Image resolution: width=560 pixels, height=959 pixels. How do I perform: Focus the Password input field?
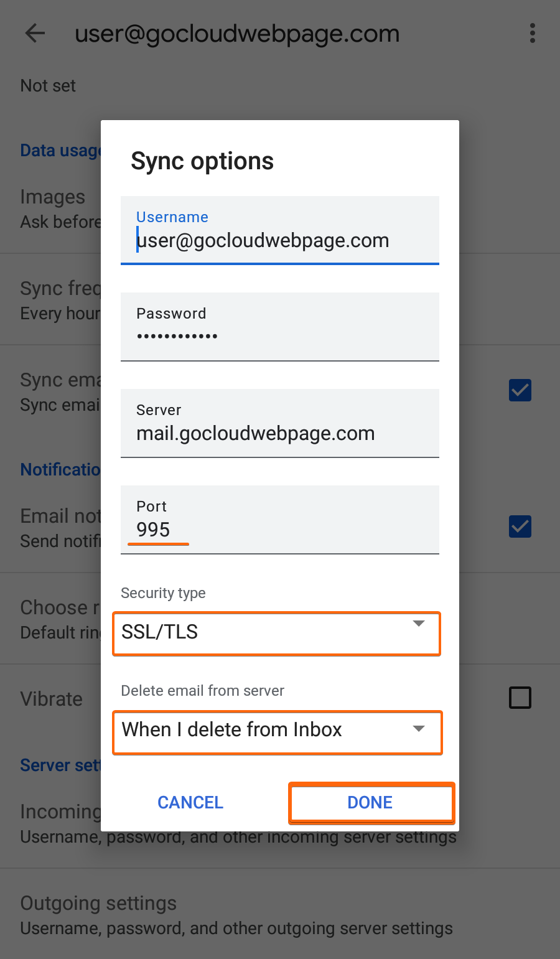280,327
